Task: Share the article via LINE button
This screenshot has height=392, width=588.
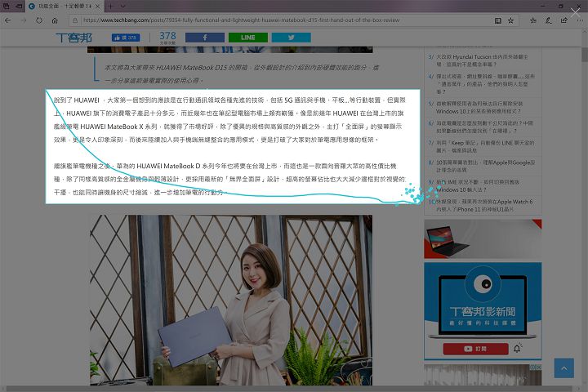Action: [248, 38]
